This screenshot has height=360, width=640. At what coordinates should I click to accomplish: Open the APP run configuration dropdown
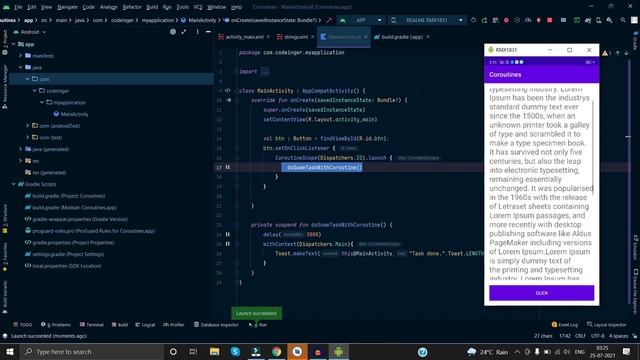[x=361, y=20]
